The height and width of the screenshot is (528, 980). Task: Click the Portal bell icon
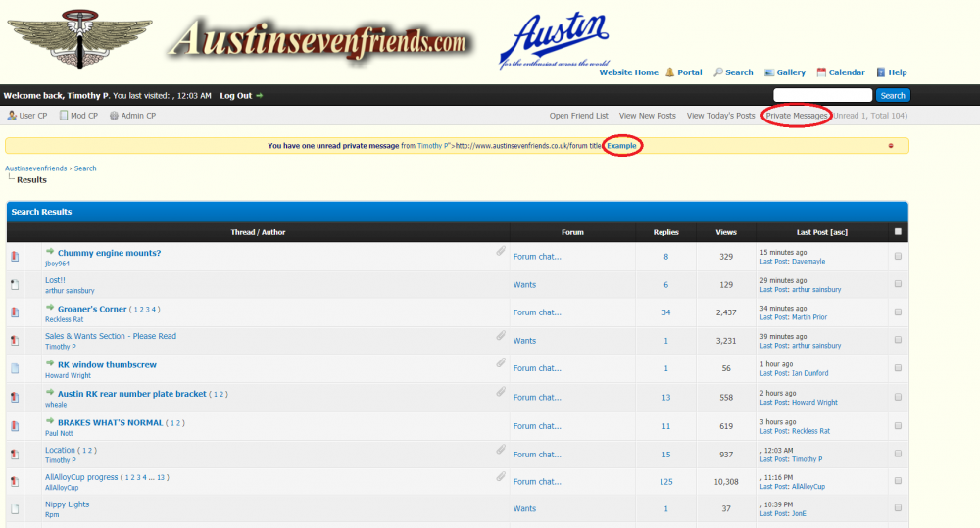point(670,72)
